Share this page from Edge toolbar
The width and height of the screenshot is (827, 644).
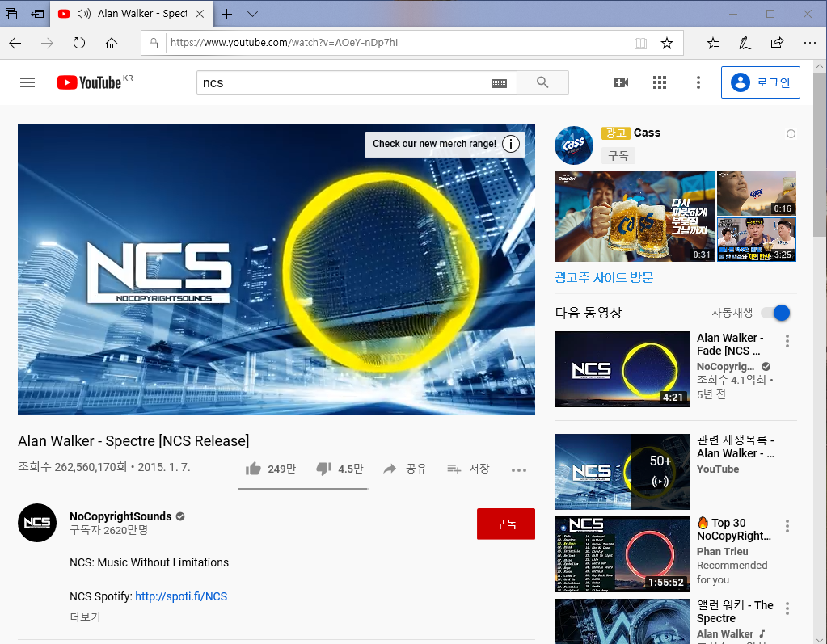coord(777,43)
